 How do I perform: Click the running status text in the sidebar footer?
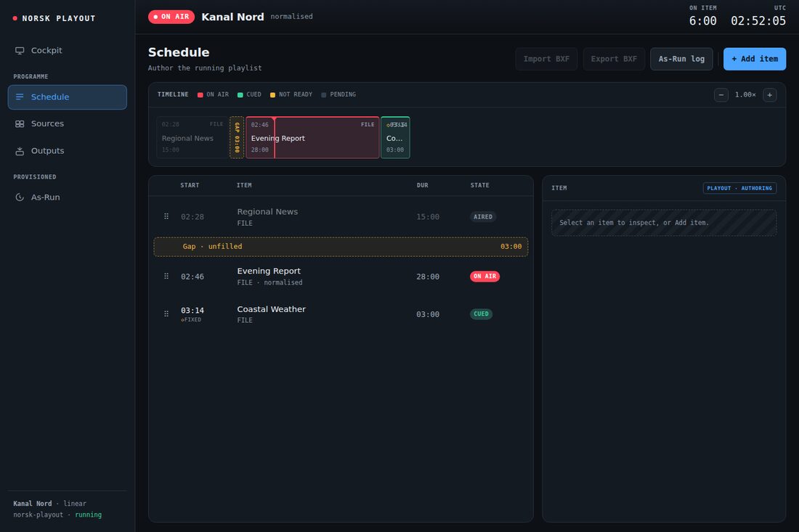click(x=88, y=515)
